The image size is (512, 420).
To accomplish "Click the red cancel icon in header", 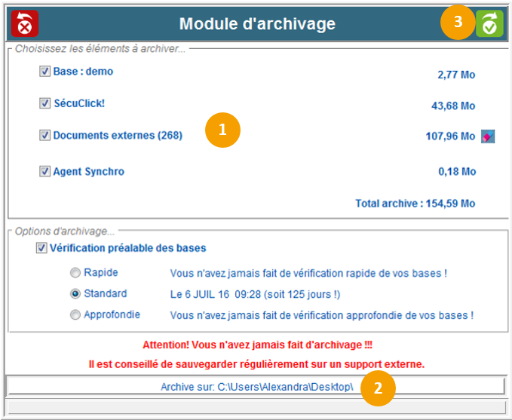I will click(25, 23).
